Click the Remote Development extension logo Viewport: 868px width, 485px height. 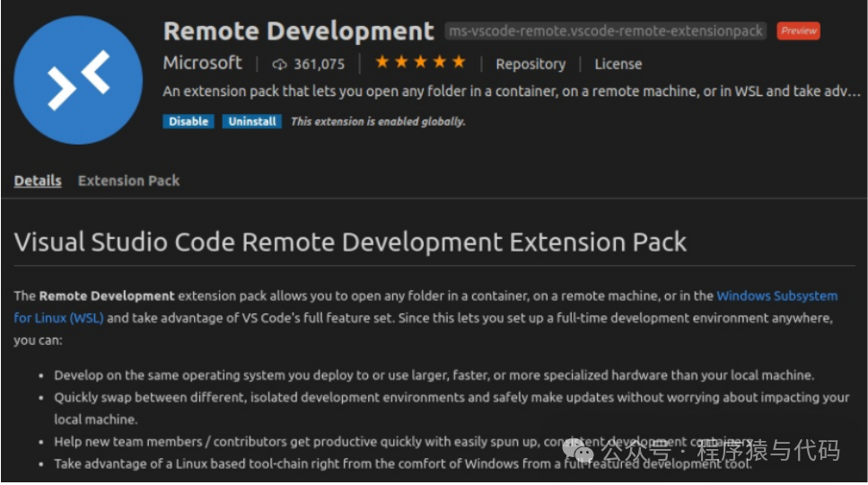point(78,80)
